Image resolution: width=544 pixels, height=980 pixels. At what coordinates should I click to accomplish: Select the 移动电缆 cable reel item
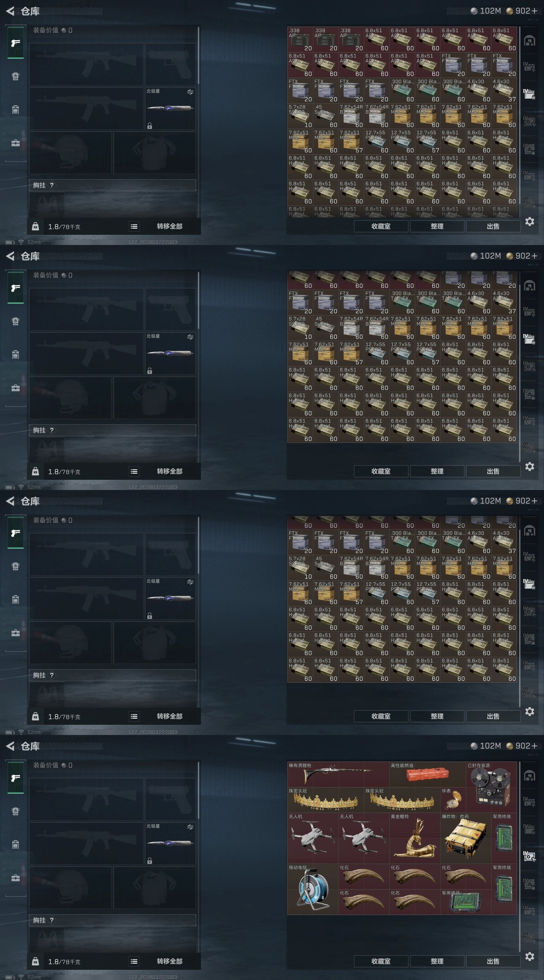tap(312, 889)
